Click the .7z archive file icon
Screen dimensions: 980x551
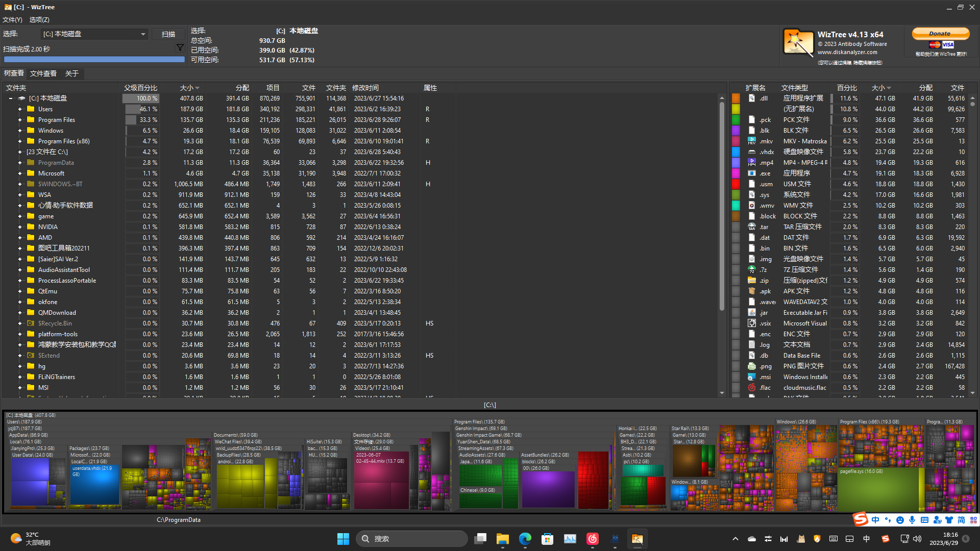(751, 270)
